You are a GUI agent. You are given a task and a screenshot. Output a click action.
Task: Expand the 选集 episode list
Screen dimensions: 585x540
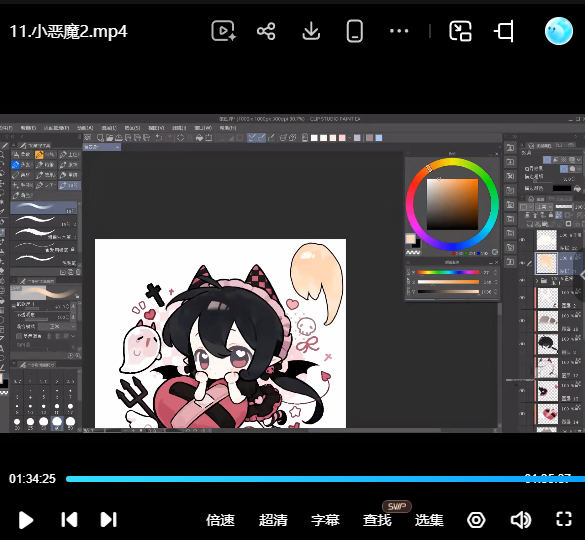tap(429, 520)
